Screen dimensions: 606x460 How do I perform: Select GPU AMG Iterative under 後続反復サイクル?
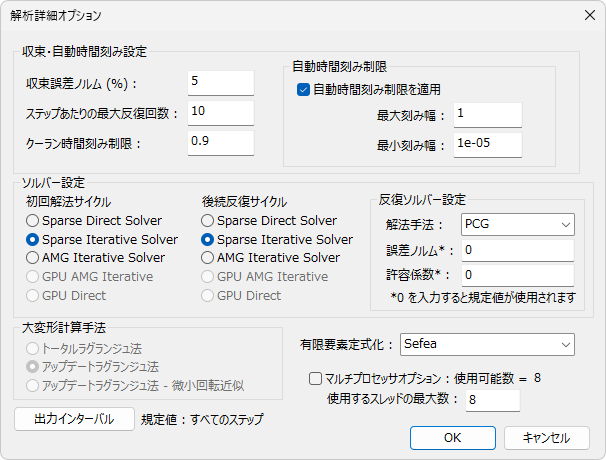pos(208,277)
